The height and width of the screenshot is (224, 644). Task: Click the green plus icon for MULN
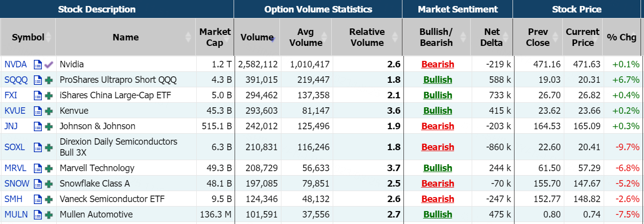(x=49, y=215)
